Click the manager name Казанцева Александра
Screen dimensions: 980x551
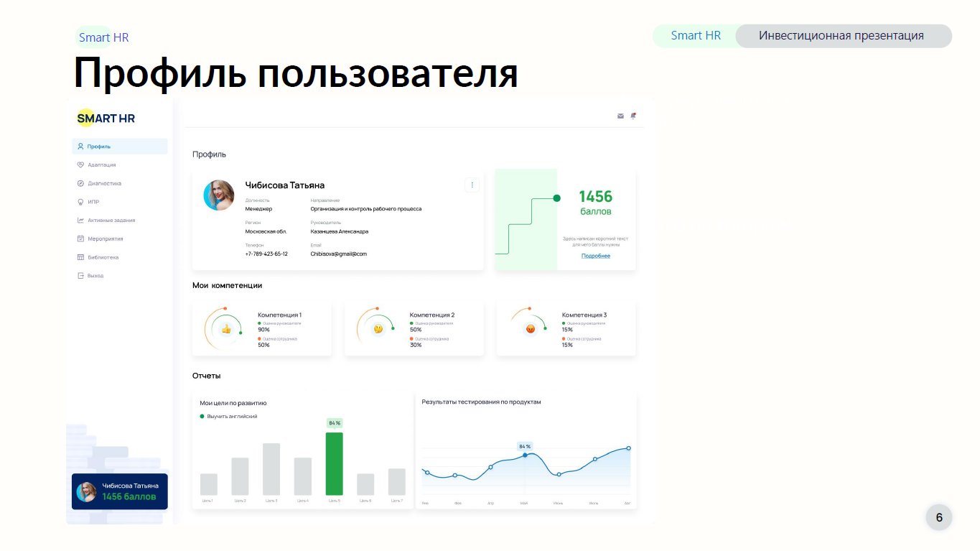point(340,231)
